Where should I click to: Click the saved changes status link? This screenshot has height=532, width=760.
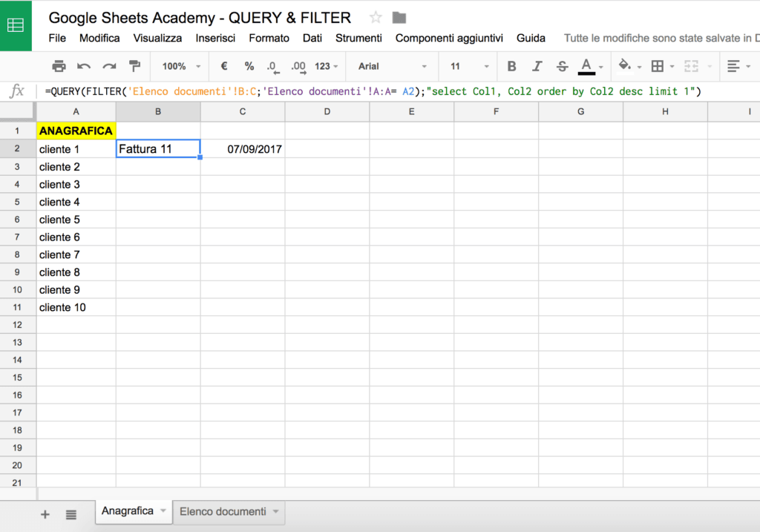coord(661,39)
